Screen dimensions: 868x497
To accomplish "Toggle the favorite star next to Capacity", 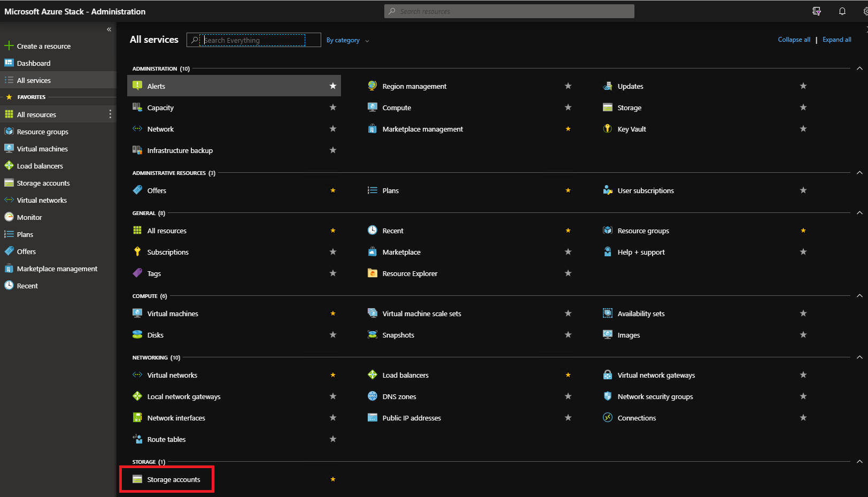I will 332,107.
